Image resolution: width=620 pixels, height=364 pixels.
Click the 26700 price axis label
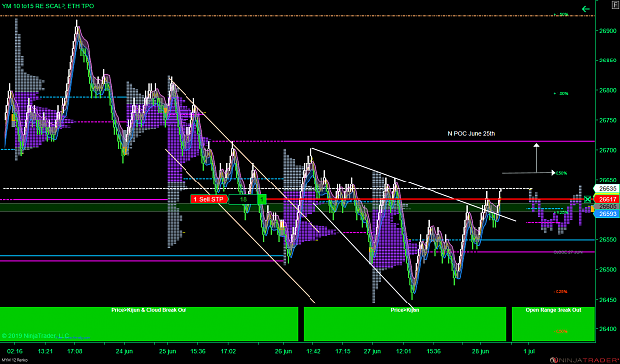point(607,150)
